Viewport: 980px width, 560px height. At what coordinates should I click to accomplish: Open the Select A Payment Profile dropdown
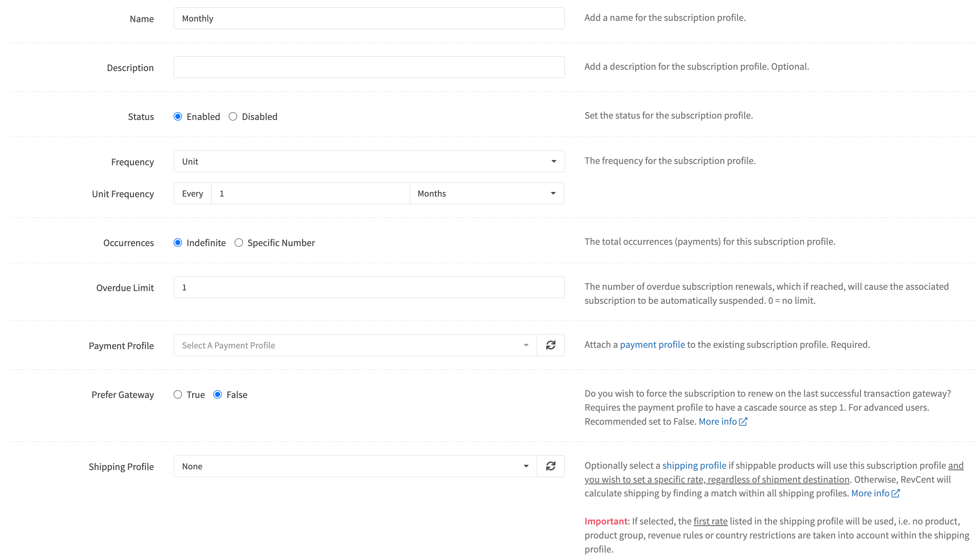tap(355, 345)
